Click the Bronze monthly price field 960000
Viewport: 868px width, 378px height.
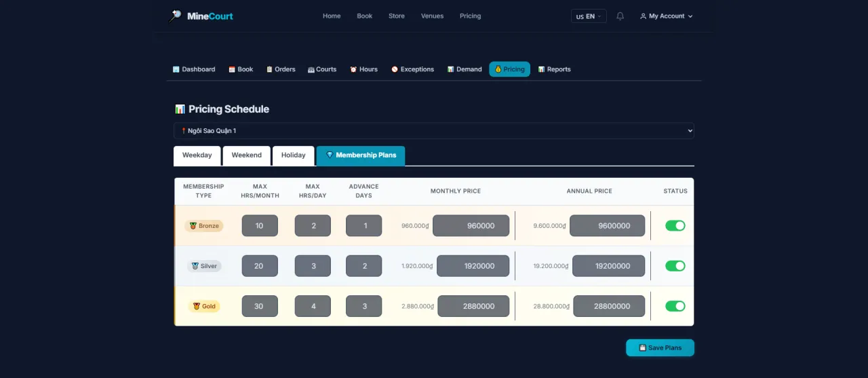click(x=471, y=226)
